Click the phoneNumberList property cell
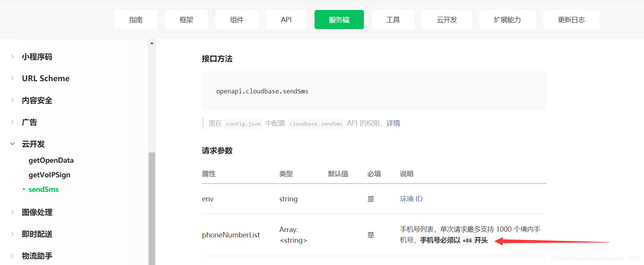The width and height of the screenshot is (644, 265). 231,235
